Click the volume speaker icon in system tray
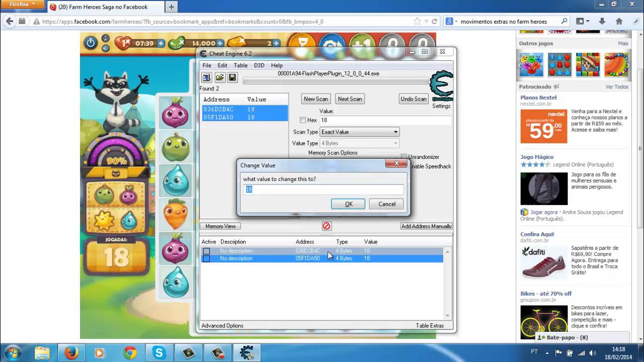Image resolution: width=644 pixels, height=362 pixels. [592, 353]
